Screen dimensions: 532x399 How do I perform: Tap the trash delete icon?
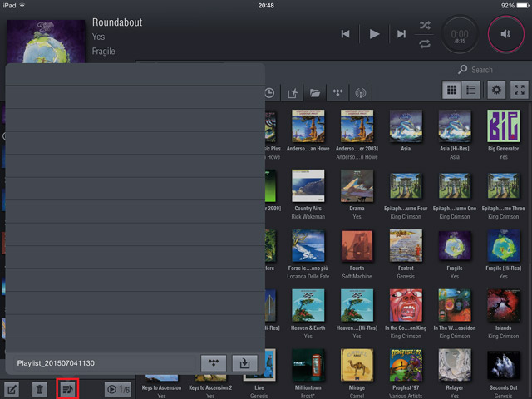coord(39,388)
